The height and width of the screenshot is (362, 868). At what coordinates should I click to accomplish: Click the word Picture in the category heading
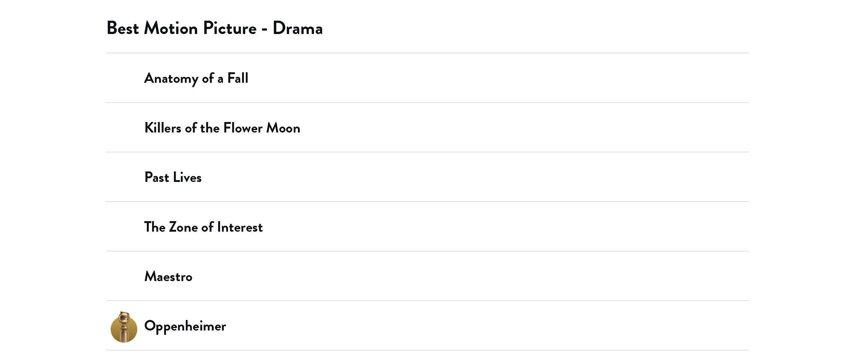(x=230, y=28)
